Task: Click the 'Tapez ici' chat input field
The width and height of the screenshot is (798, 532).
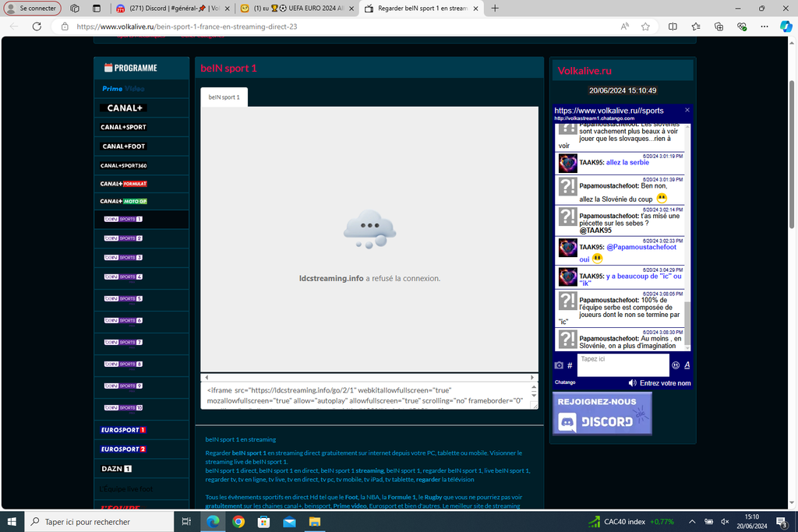Action: [x=622, y=364]
